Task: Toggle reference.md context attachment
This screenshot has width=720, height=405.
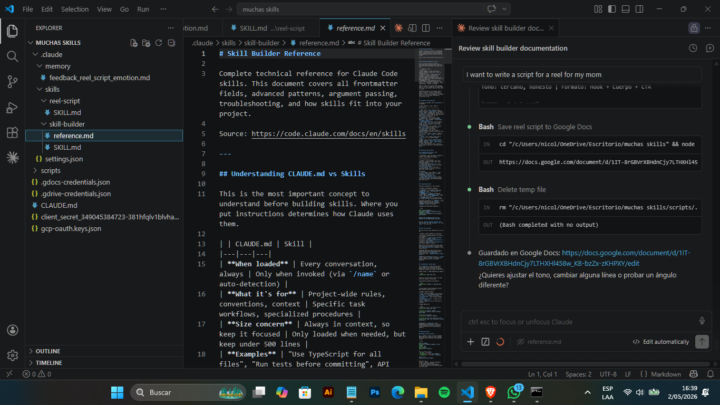Action: pyautogui.click(x=539, y=342)
